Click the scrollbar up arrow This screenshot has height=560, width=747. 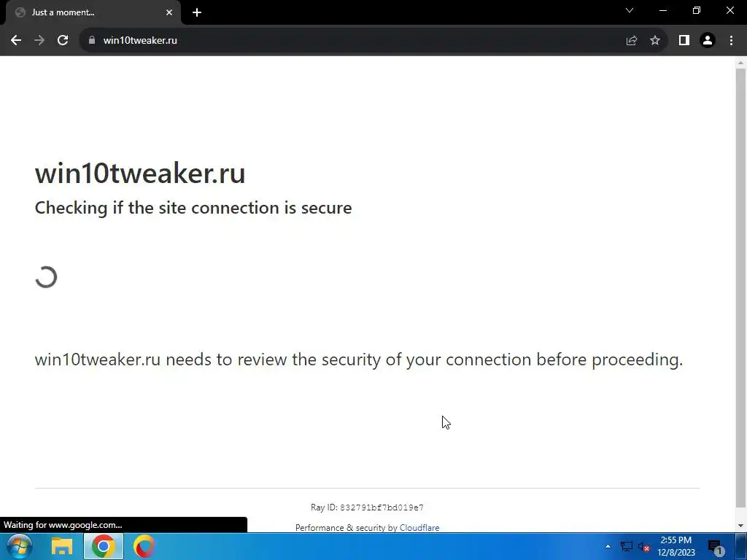(x=740, y=63)
